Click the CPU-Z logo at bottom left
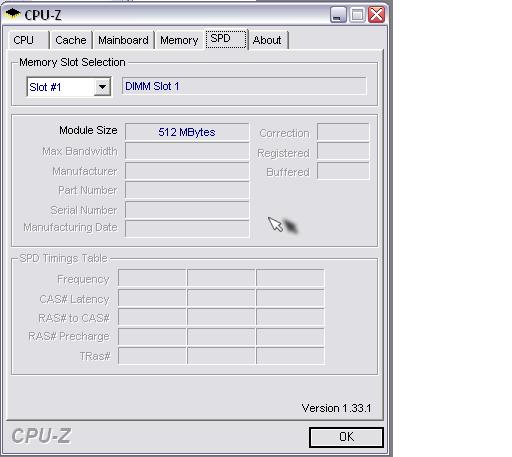 [41, 436]
